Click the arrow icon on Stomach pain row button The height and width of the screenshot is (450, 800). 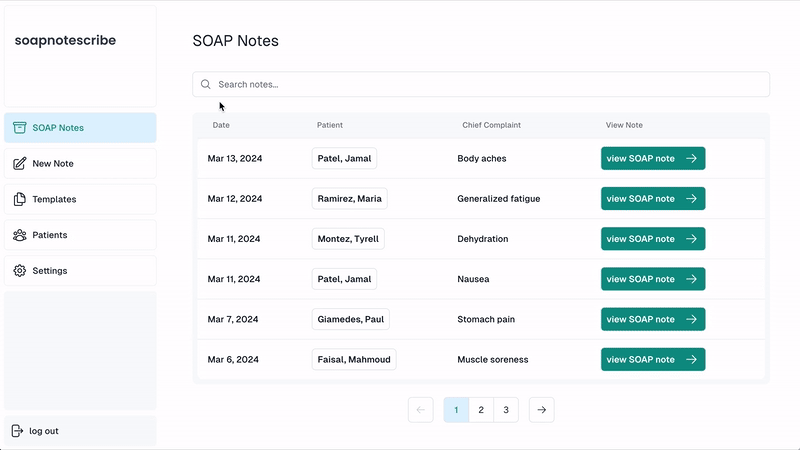click(x=691, y=319)
